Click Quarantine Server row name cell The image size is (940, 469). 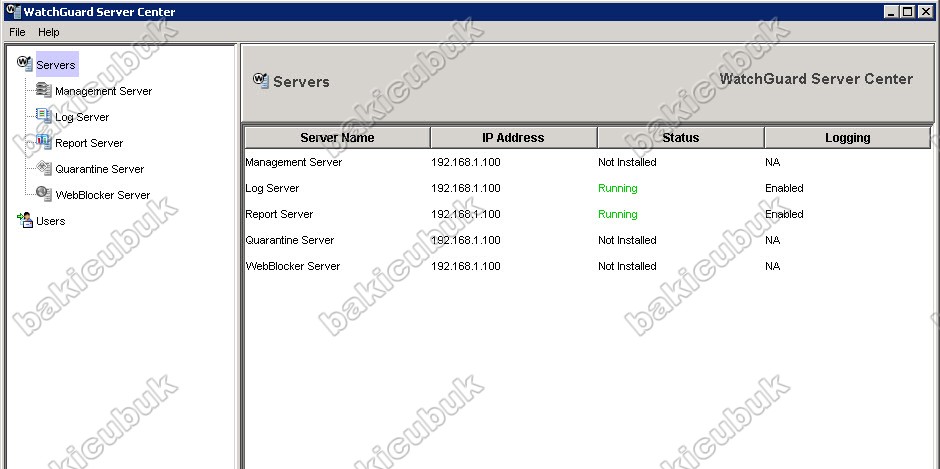point(290,240)
